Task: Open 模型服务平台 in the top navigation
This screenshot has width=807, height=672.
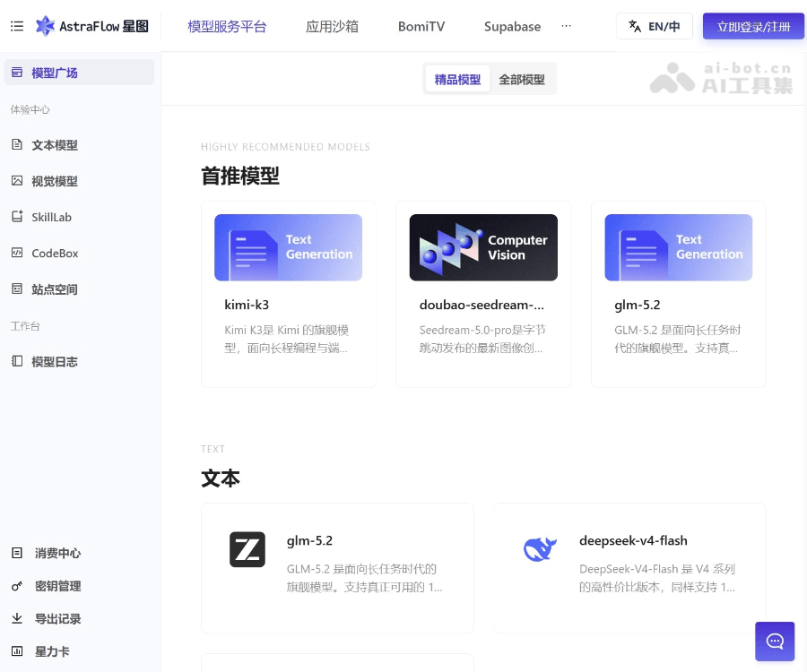Action: pyautogui.click(x=227, y=26)
